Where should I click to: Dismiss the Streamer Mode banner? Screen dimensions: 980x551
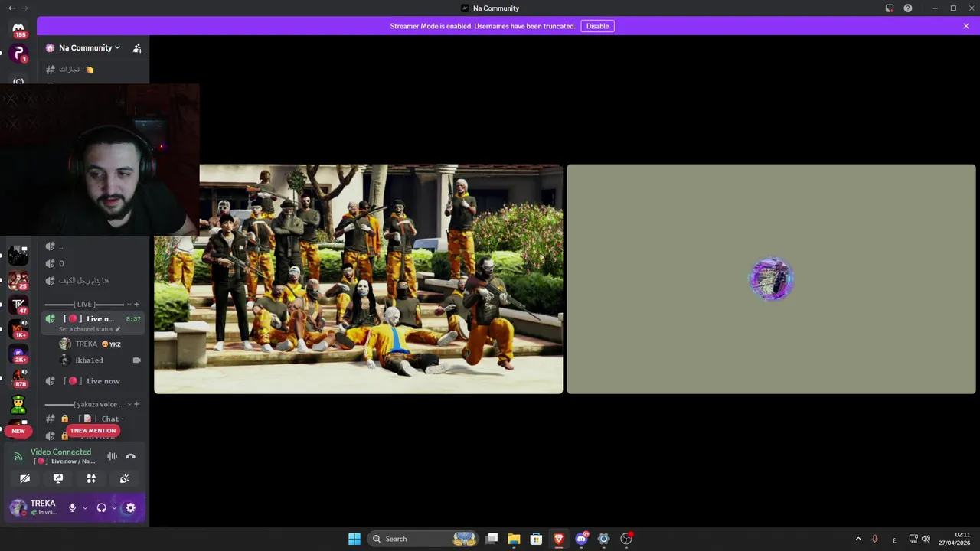966,26
